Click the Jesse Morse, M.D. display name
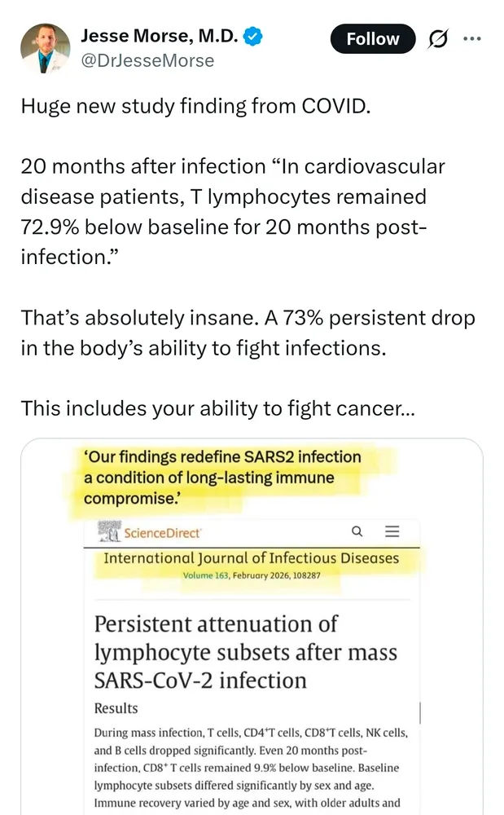Image resolution: width=504 pixels, height=815 pixels. coord(159,36)
